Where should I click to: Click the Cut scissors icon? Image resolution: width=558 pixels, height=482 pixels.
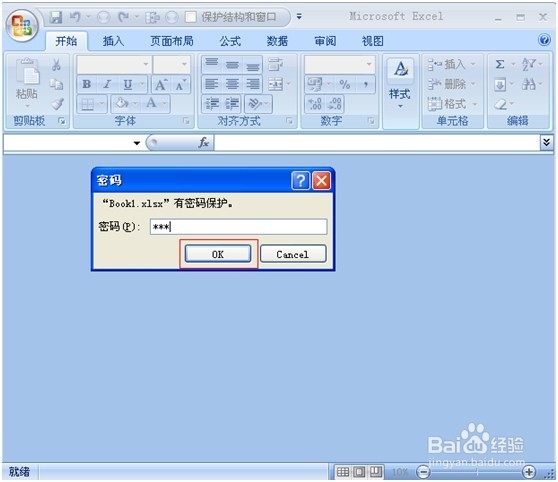coord(56,65)
